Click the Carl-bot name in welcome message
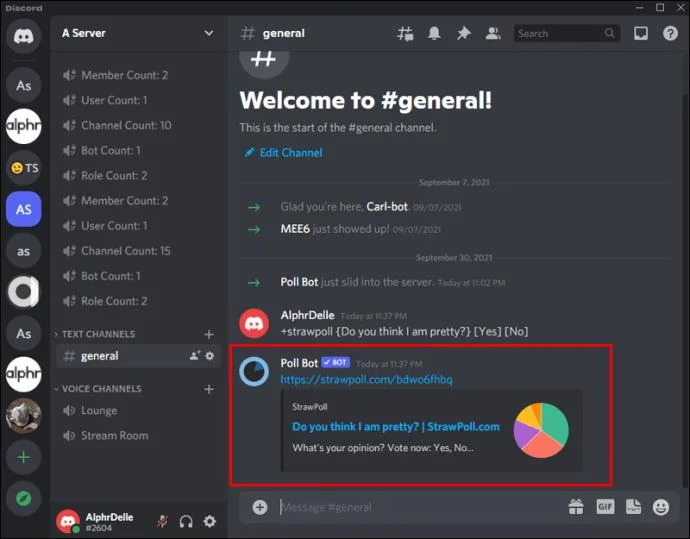Screen dimensions: 690x539 [387, 207]
